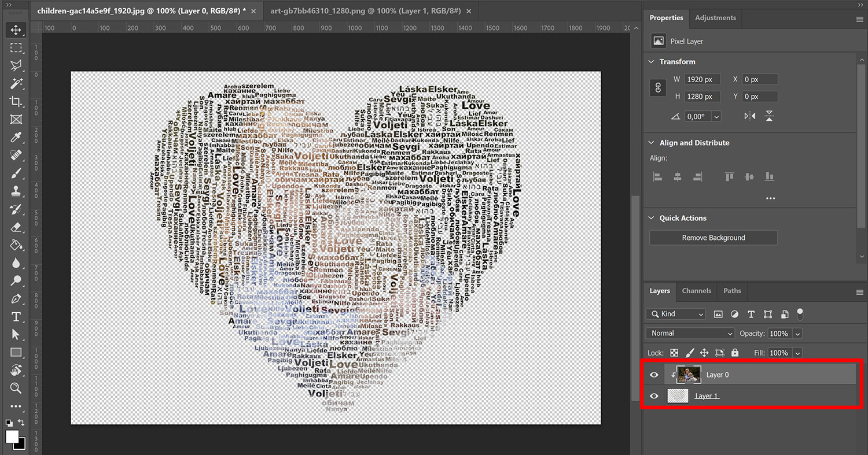Open the Kind filter dropdown in Layers
The width and height of the screenshot is (868, 455).
tap(675, 314)
